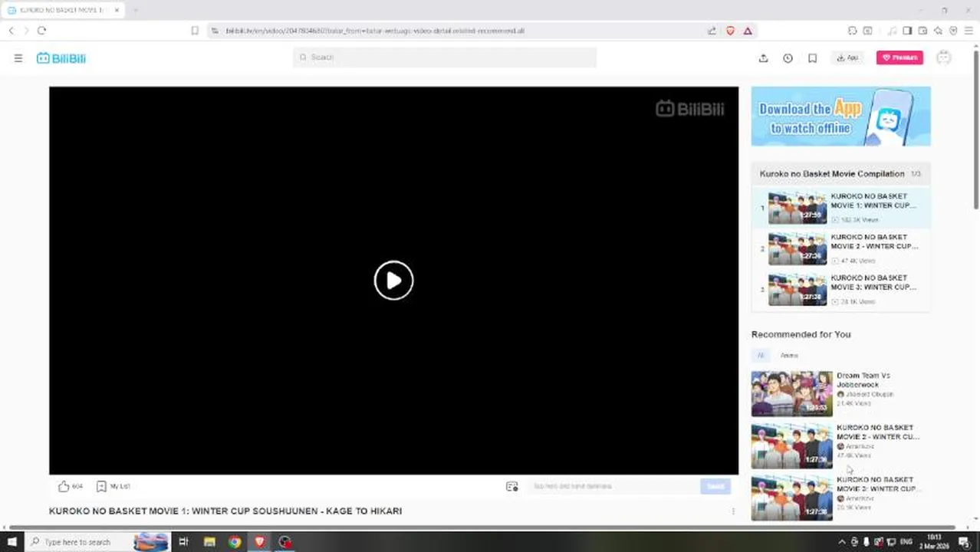Select the All recommendation filter tab
This screenshot has width=980, height=552.
tap(761, 356)
